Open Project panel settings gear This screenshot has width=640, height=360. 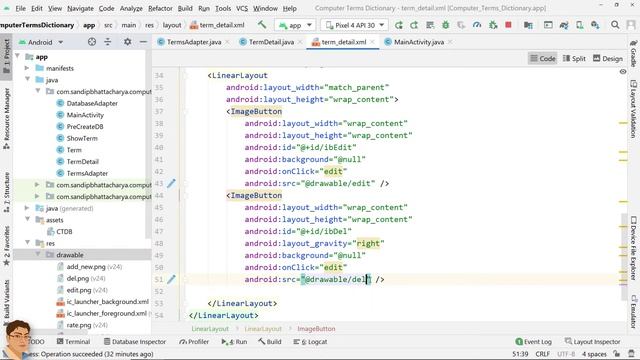point(127,42)
